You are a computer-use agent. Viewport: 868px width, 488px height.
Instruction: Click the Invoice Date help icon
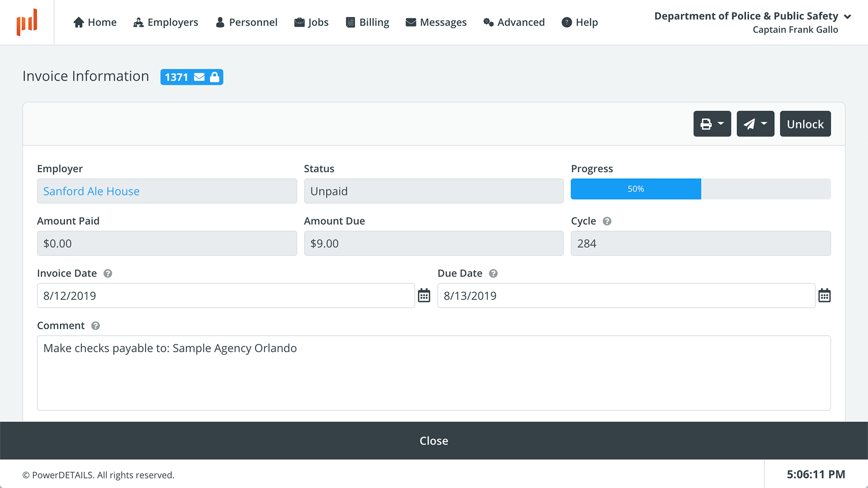coord(108,273)
